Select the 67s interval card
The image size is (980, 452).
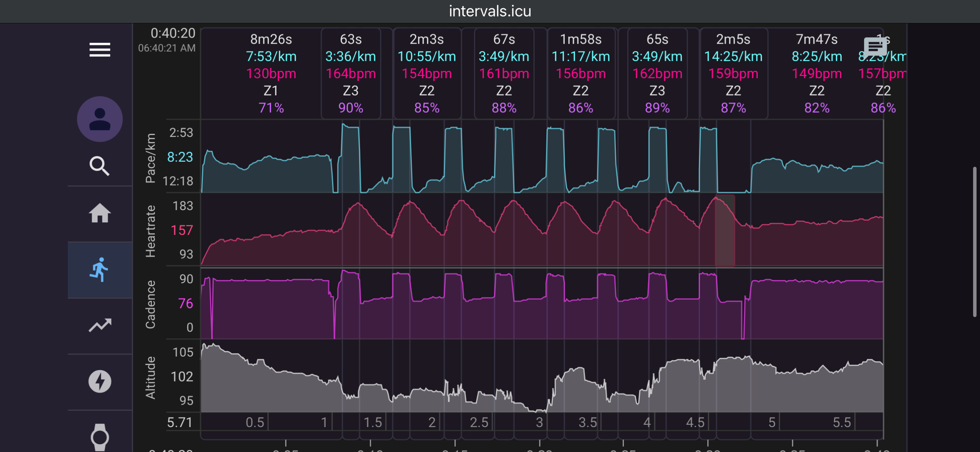coord(504,73)
